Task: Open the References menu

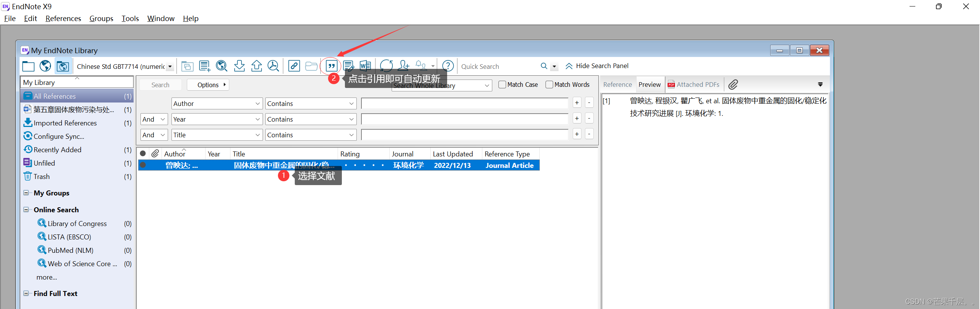Action: [x=63, y=18]
